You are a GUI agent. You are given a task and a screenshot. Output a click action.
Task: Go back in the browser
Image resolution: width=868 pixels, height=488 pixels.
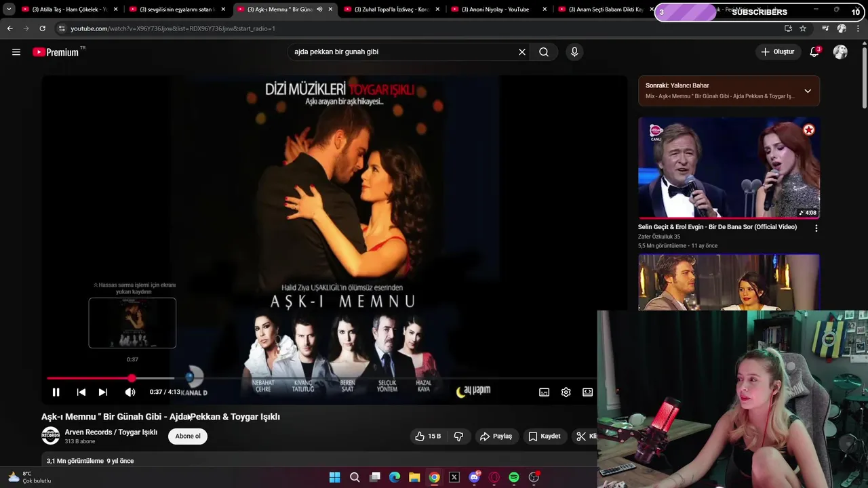pyautogui.click(x=9, y=28)
